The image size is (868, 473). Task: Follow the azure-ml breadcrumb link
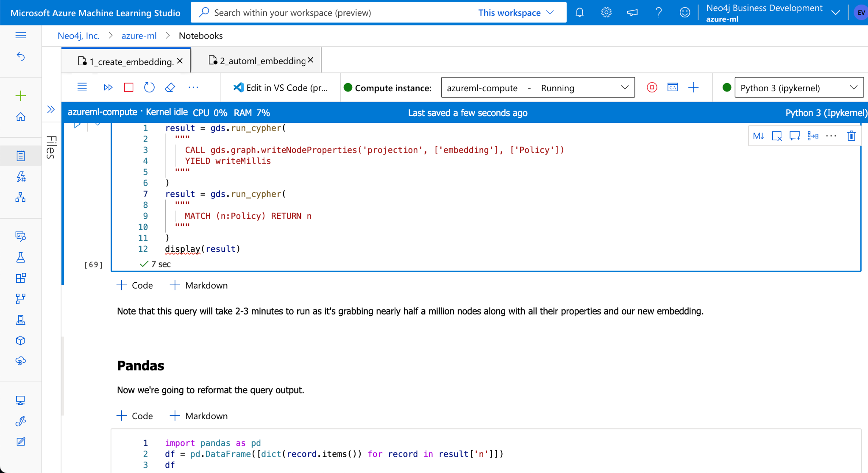139,36
